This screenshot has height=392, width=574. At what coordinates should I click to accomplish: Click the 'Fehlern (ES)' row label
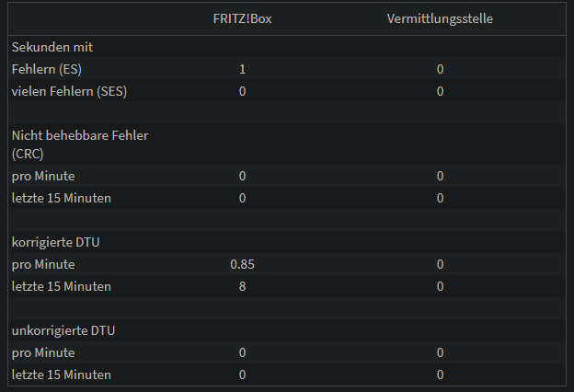[47, 69]
